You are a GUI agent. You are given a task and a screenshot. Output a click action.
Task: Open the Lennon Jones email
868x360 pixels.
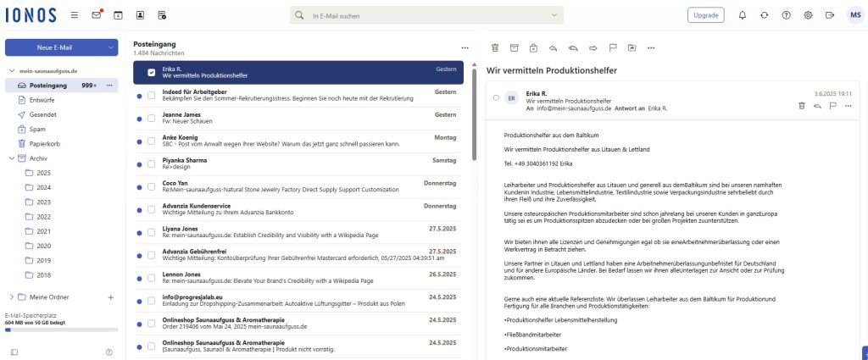298,278
